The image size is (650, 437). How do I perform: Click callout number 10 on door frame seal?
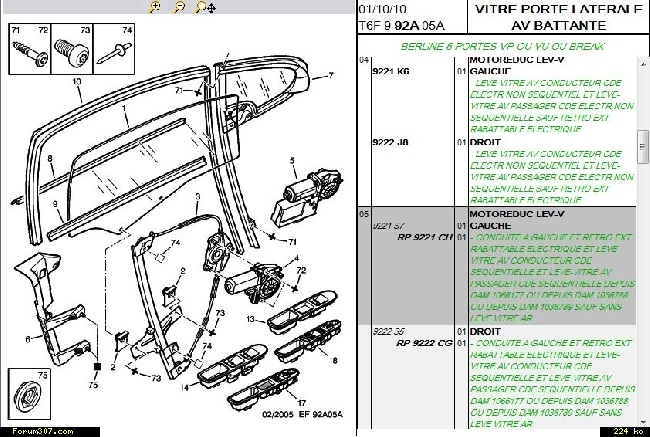(x=77, y=82)
